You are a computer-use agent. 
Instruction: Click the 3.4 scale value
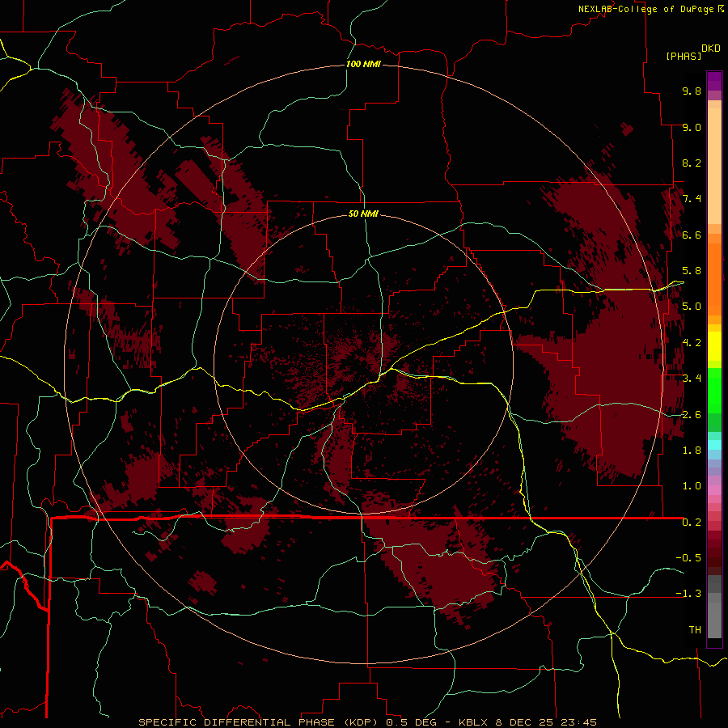click(x=692, y=379)
